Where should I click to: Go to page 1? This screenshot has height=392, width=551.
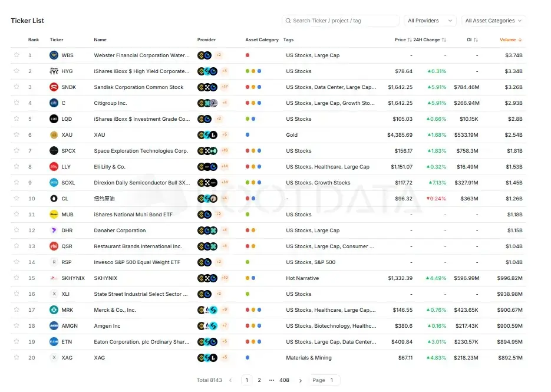(x=247, y=380)
